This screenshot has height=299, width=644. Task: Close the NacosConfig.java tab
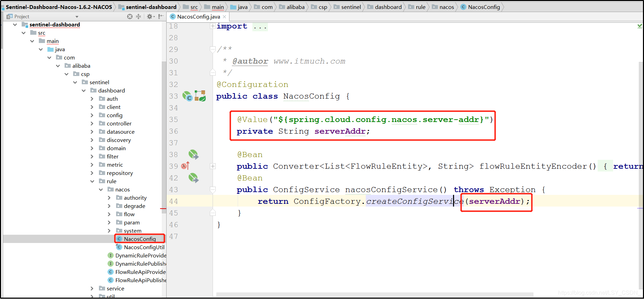coord(225,16)
